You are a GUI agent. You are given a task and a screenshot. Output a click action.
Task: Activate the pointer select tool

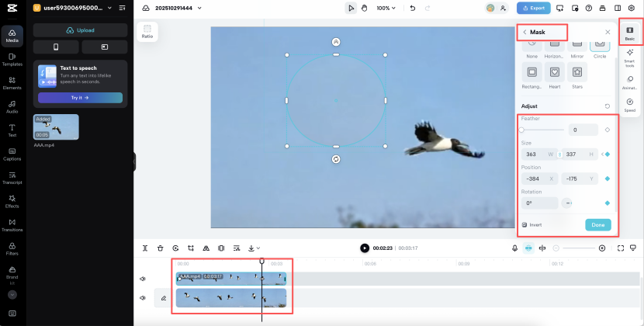351,8
